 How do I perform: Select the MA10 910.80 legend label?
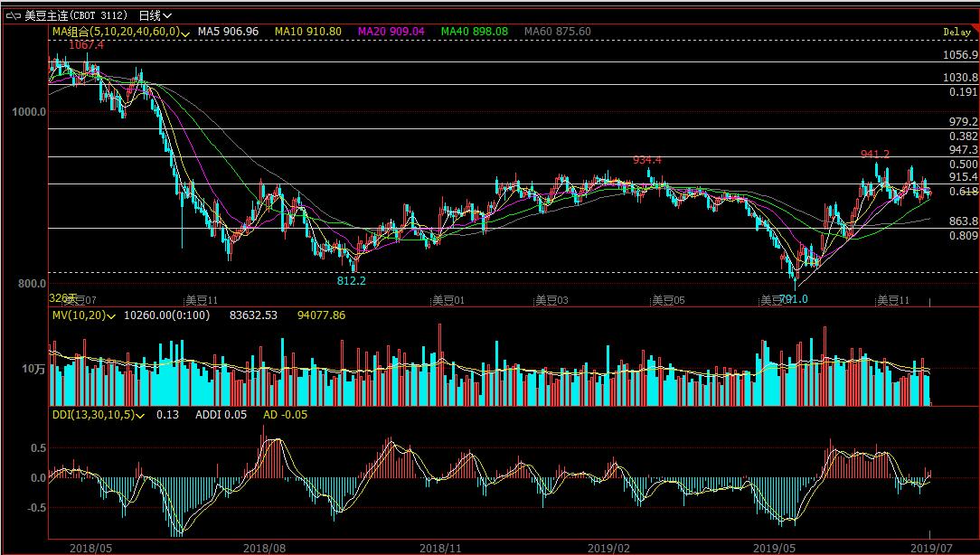coord(308,32)
